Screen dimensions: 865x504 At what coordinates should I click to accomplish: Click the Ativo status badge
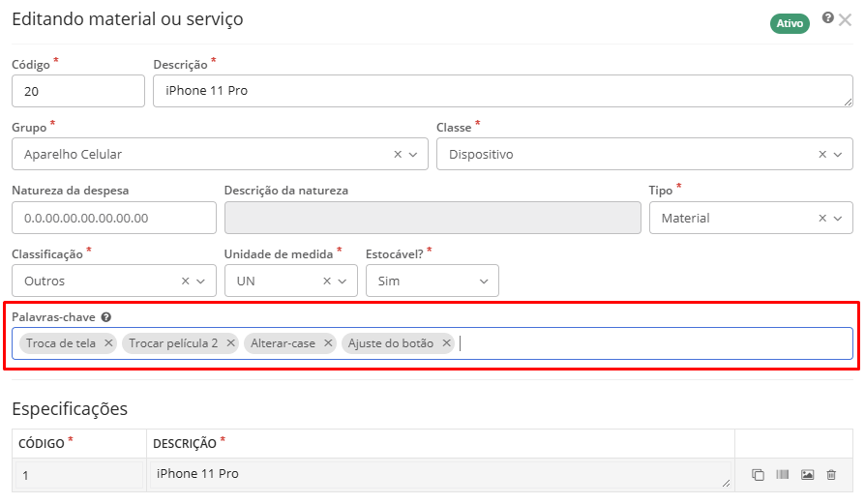click(790, 24)
